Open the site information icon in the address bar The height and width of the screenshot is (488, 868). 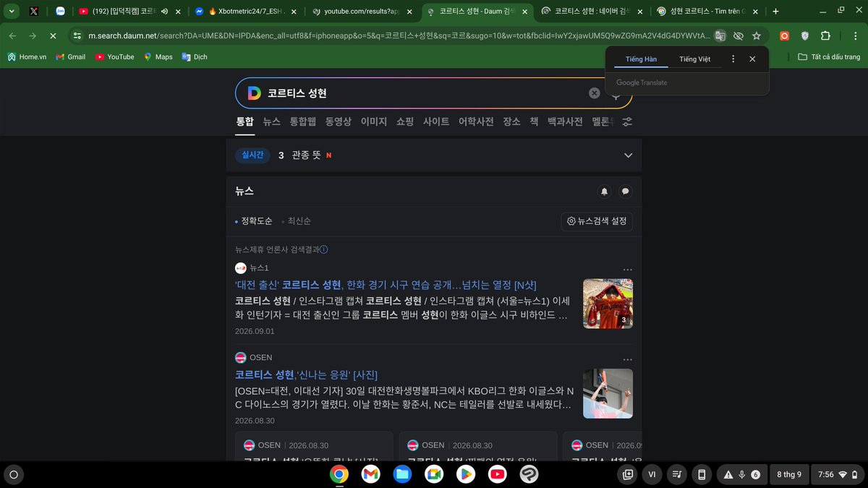(77, 35)
